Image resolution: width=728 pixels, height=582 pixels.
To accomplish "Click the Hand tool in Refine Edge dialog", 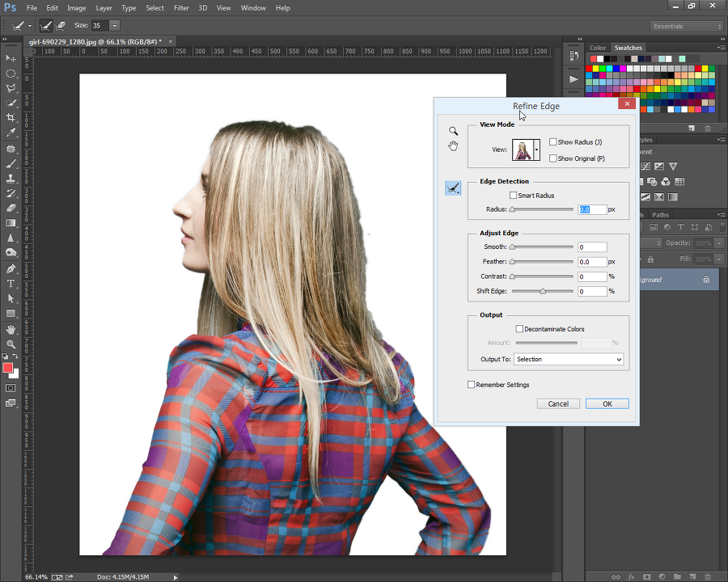I will point(453,145).
